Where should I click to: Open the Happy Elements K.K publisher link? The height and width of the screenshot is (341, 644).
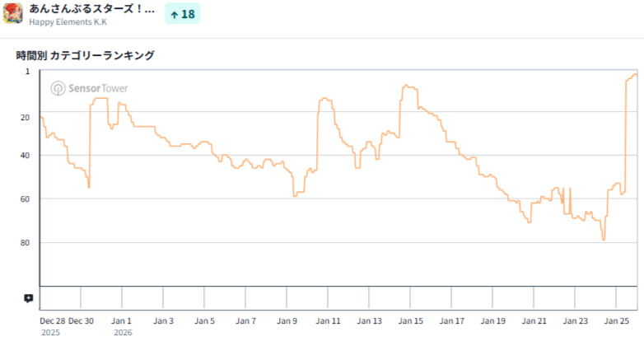[68, 21]
